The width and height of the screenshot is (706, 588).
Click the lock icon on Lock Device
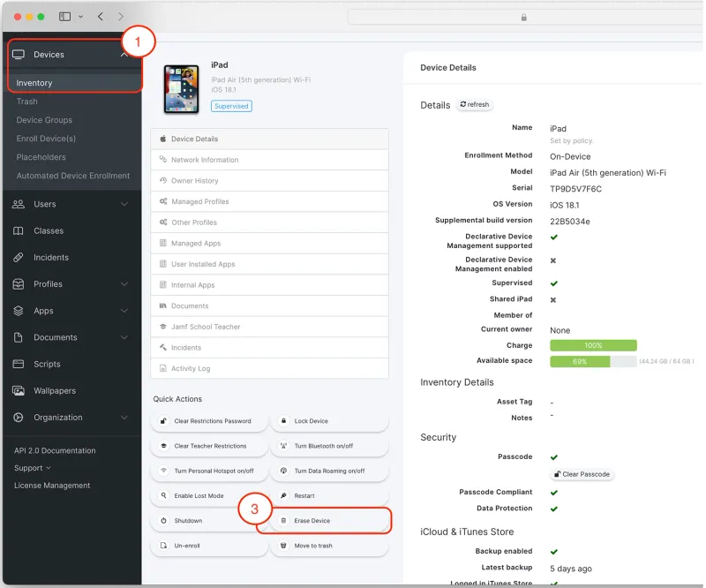(283, 421)
